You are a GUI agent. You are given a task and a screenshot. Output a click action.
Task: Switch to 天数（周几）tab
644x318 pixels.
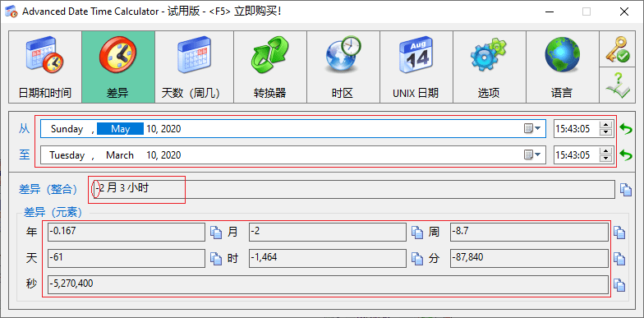click(194, 67)
